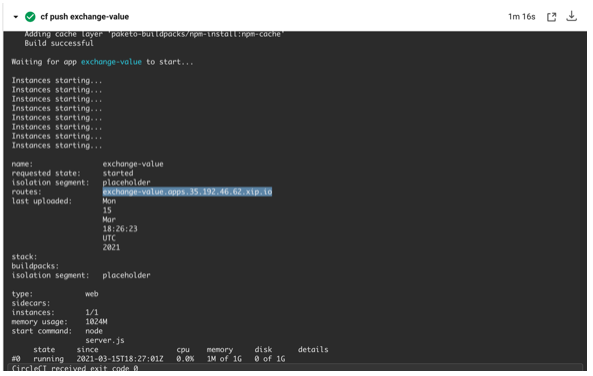This screenshot has width=593, height=376.
Task: Click 'CircleCI received exit code 0' line
Action: point(75,368)
